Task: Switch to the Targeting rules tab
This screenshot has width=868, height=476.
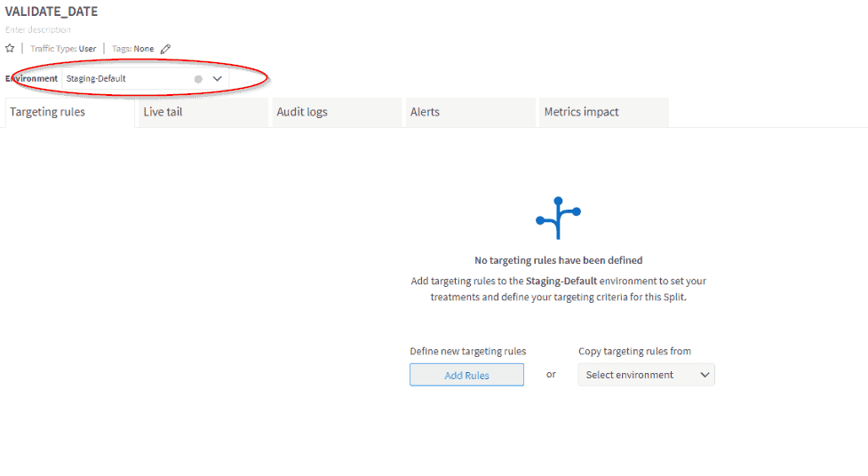Action: (70, 113)
